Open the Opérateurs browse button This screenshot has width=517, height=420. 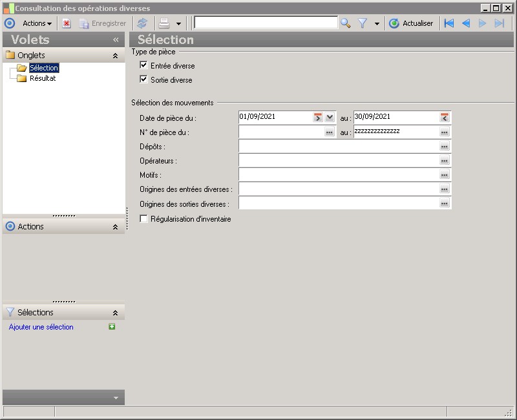point(445,160)
